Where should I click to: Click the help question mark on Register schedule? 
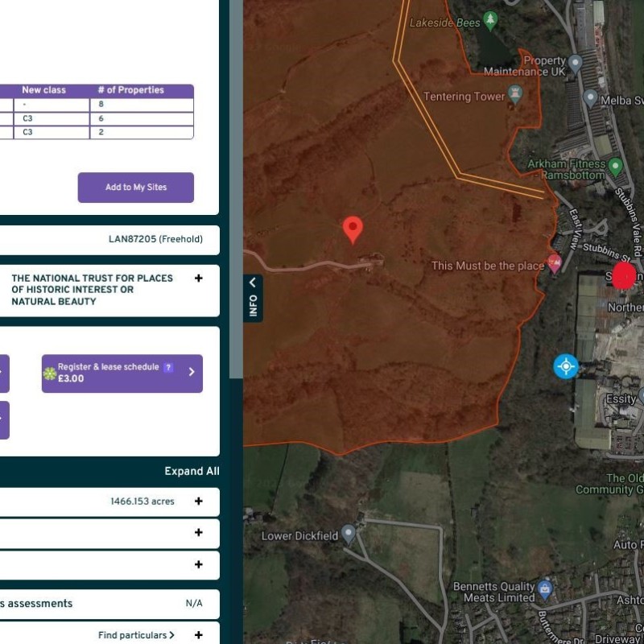click(x=168, y=367)
